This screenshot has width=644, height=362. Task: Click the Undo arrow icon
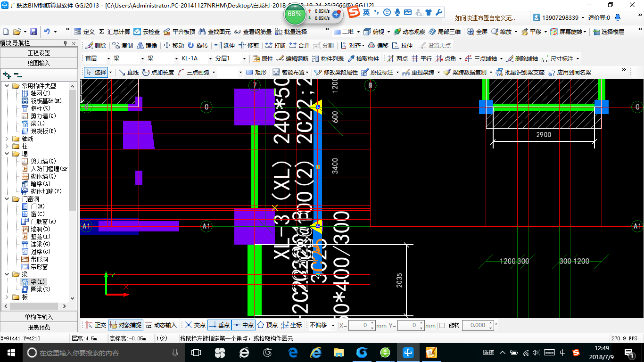pyautogui.click(x=47, y=32)
